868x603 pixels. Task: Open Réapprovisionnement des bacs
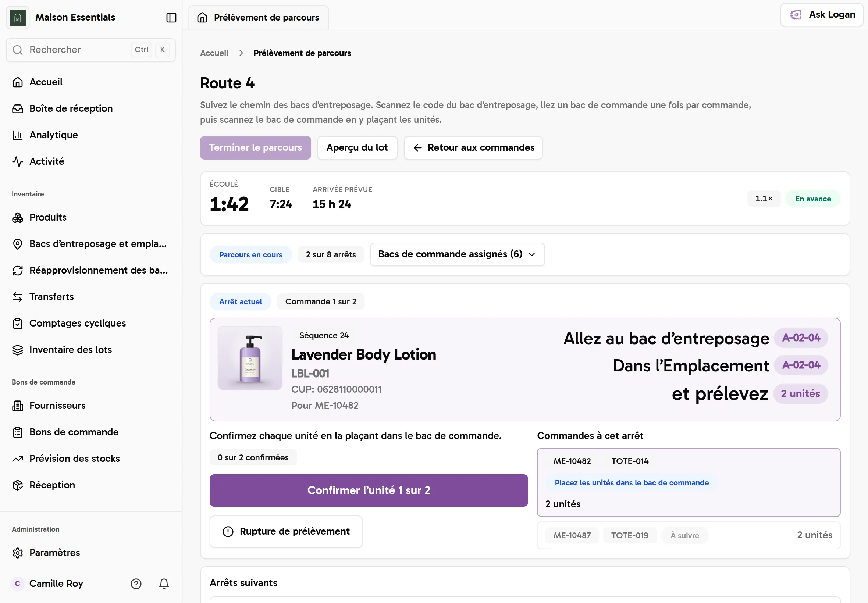pyautogui.click(x=91, y=270)
